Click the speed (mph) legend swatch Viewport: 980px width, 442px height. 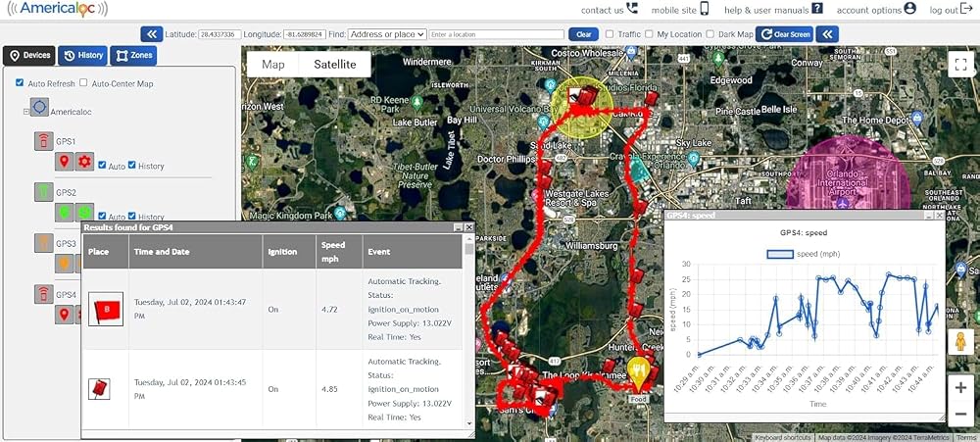(780, 254)
